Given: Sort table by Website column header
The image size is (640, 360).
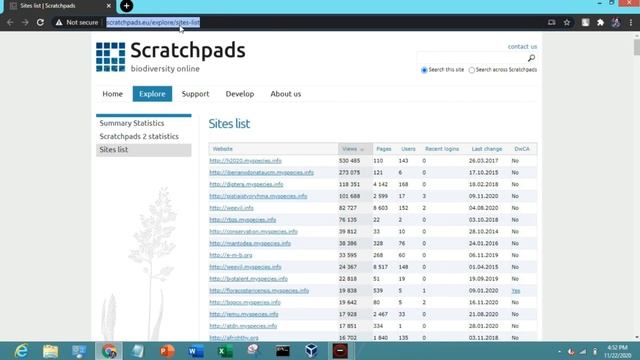Looking at the screenshot, I should (222, 149).
